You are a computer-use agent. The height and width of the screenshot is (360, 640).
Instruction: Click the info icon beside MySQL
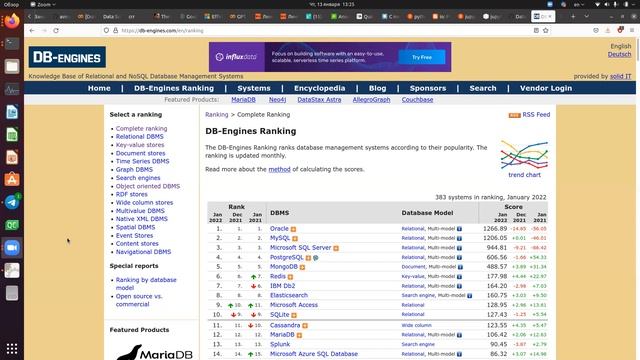[295, 239]
